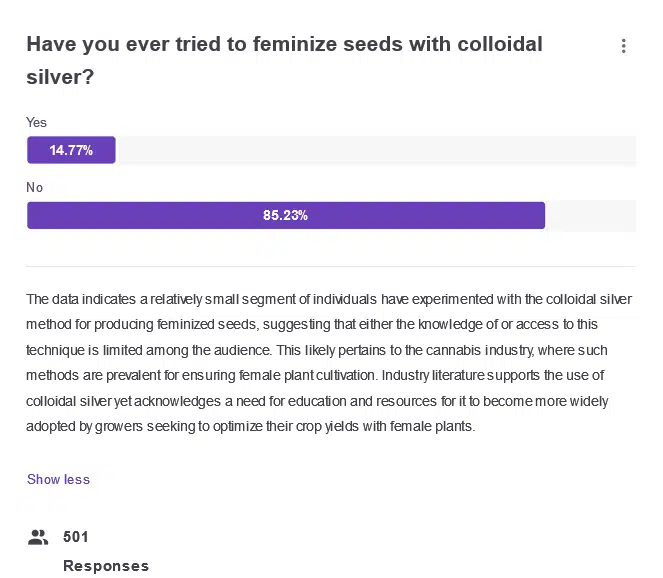This screenshot has height=578, width=663.
Task: Click the people icon beside 501
Action: pyautogui.click(x=38, y=537)
